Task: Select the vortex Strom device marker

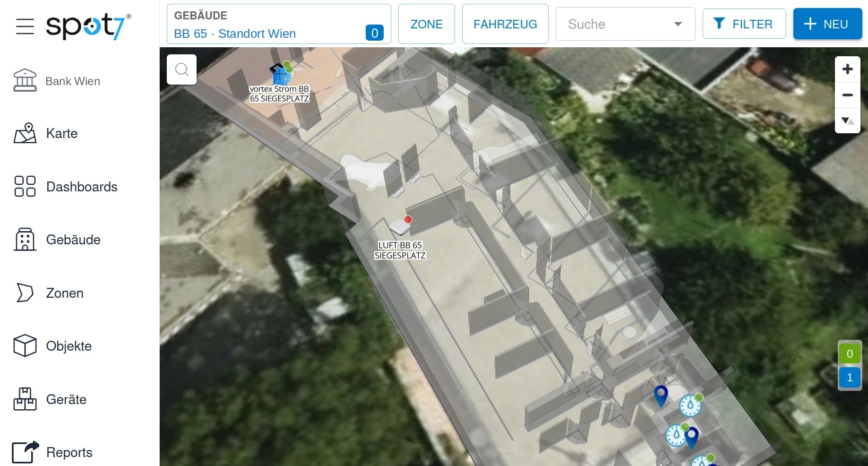Action: [281, 74]
